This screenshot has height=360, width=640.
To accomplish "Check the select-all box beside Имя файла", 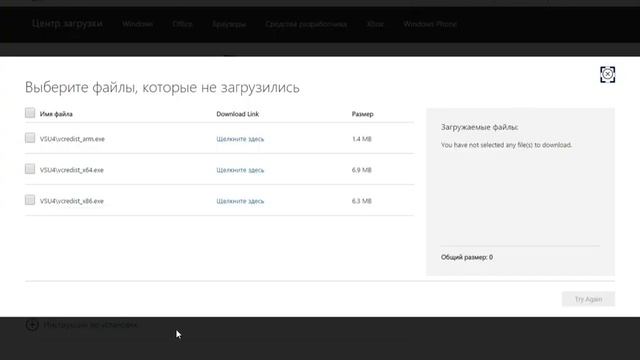I will click(30, 113).
